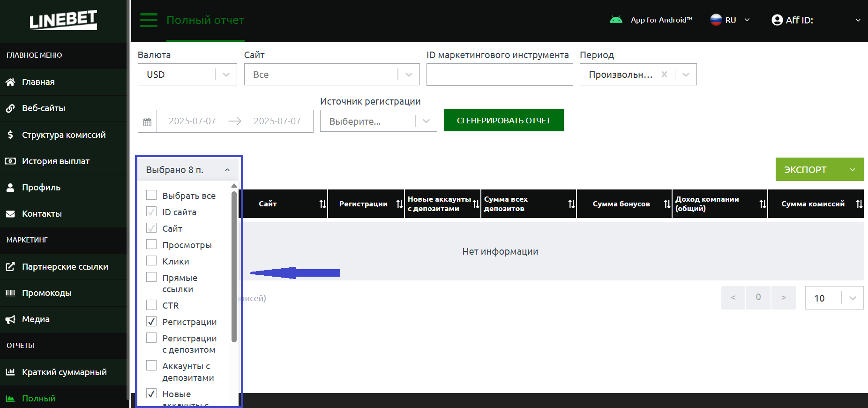Enable the Прямые ссылки checkbox
Image resolution: width=868 pixels, height=408 pixels.
(x=151, y=277)
